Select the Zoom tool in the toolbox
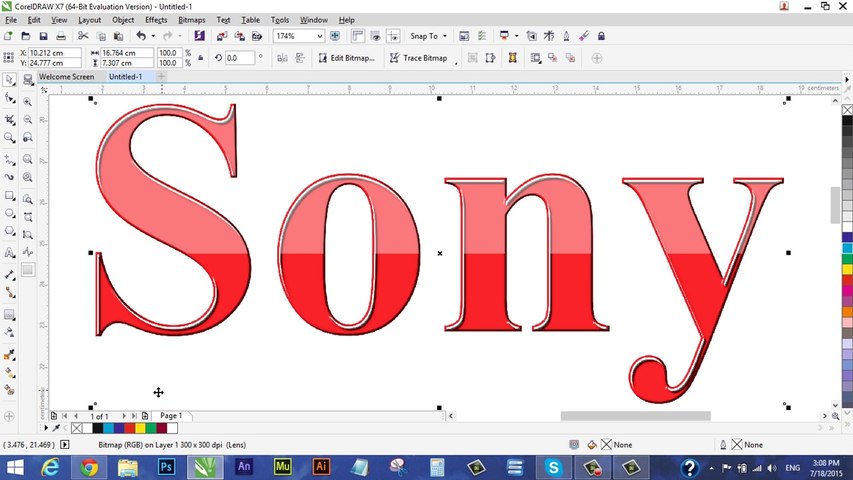Image resolution: width=853 pixels, height=480 pixels. [x=9, y=138]
